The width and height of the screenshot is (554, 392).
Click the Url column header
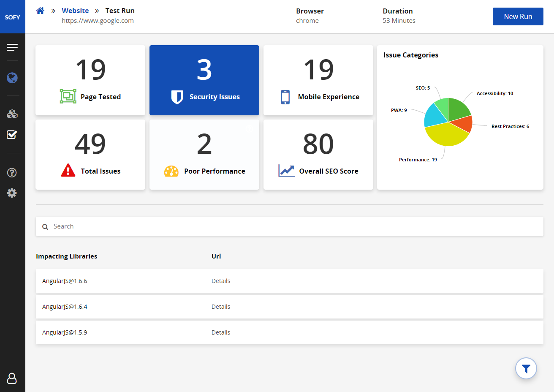point(216,256)
